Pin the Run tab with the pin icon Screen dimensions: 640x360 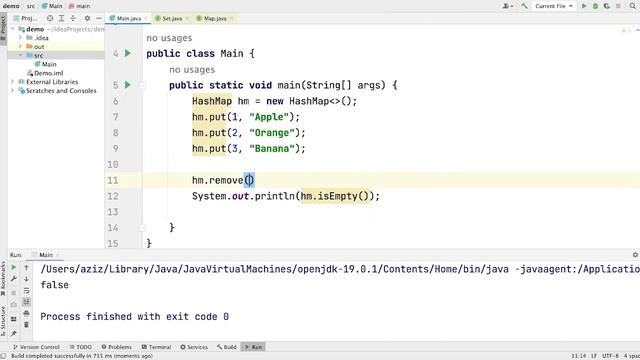13,333
